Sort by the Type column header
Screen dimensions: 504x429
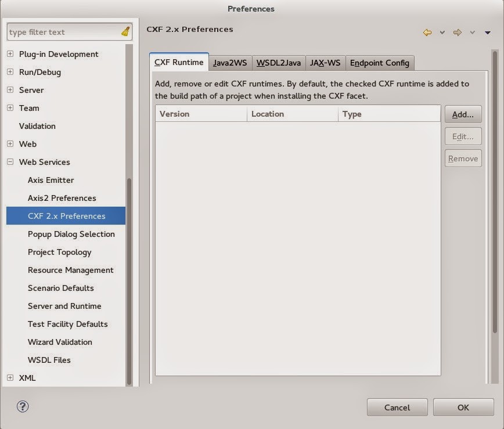(x=389, y=114)
